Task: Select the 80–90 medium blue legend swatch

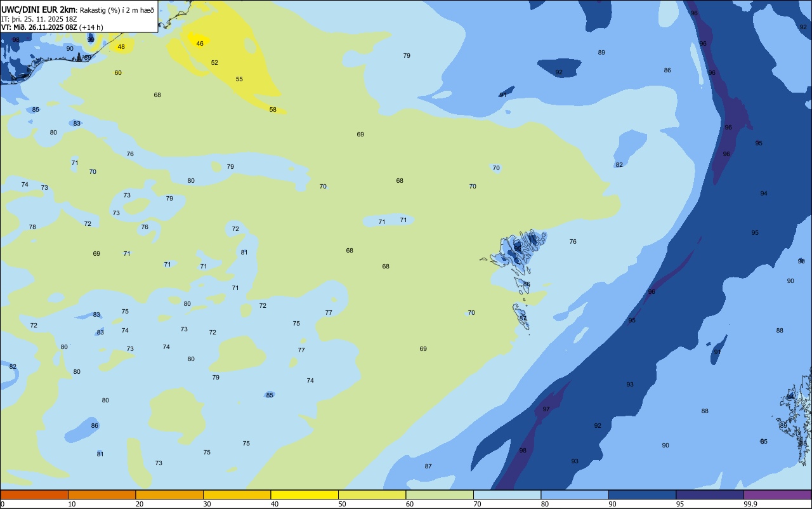Action: coord(575,494)
